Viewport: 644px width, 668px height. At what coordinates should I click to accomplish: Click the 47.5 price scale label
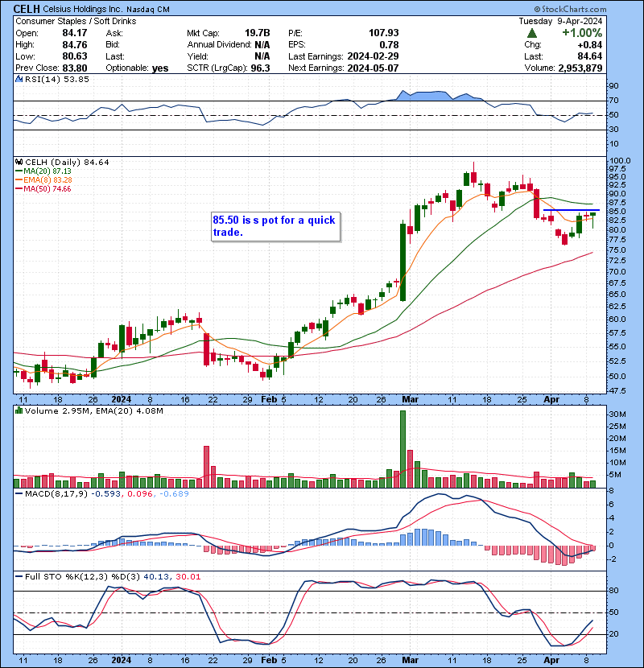coord(618,390)
